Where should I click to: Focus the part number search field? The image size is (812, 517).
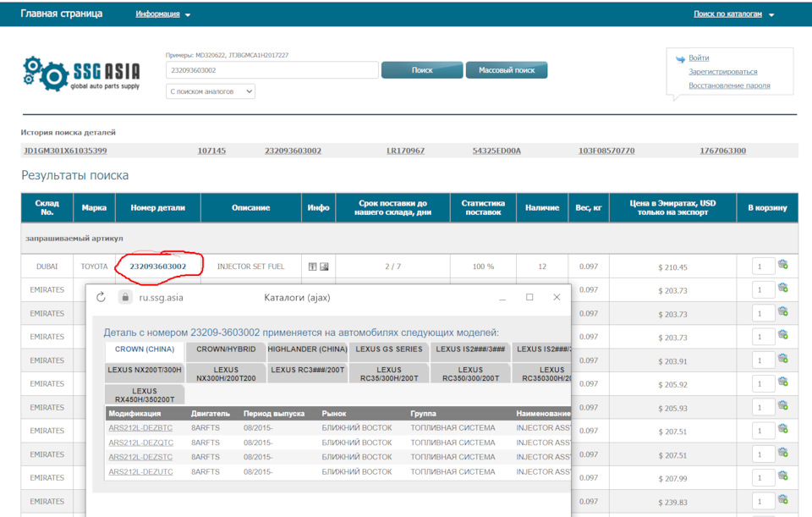click(271, 70)
